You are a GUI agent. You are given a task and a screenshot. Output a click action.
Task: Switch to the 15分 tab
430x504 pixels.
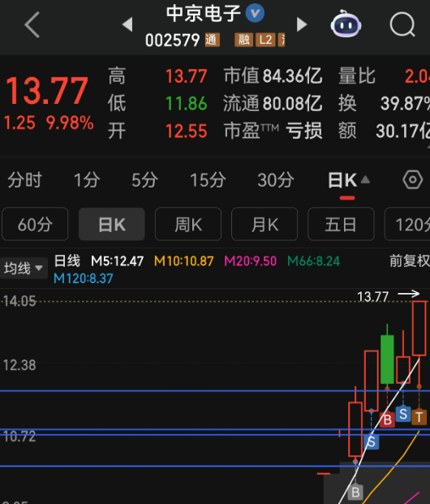click(x=208, y=179)
